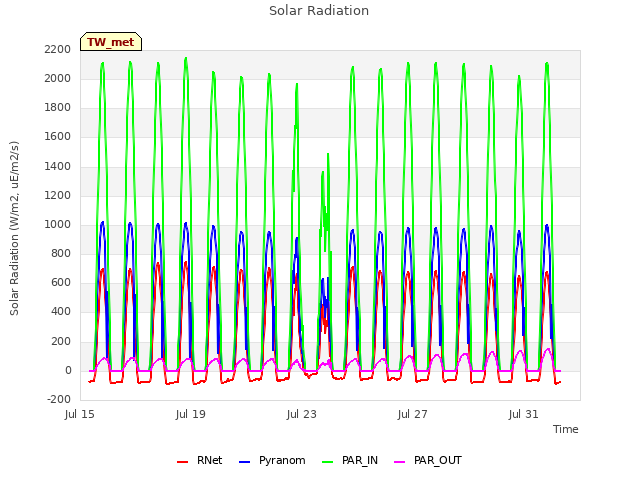640x480 pixels.
Task: Toggle the PAR_IN legend entry
Action: [x=350, y=460]
